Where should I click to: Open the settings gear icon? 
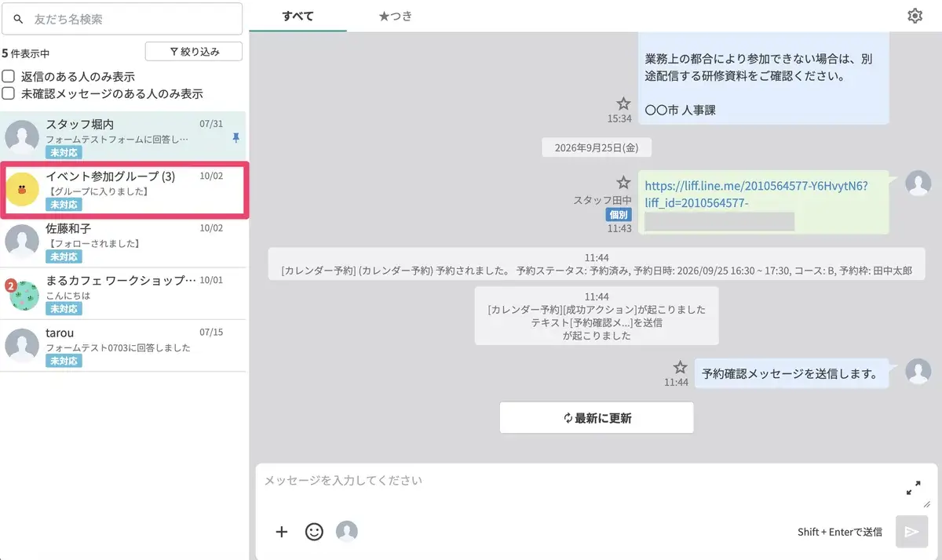click(915, 16)
